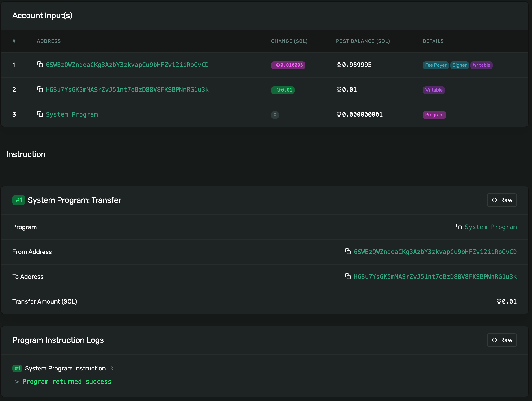Copy the To Address value
The image size is (532, 401).
click(x=348, y=276)
